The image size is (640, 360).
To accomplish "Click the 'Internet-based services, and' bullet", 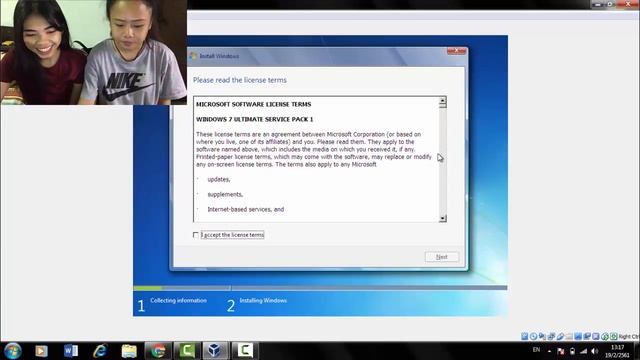I will point(246,209).
